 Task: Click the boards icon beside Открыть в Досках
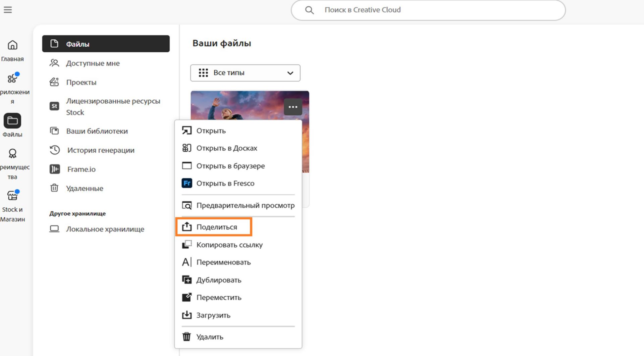click(x=187, y=148)
